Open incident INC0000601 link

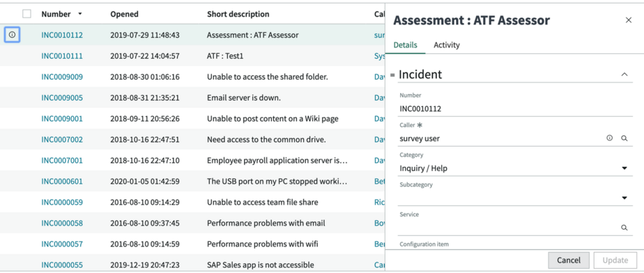tap(62, 182)
